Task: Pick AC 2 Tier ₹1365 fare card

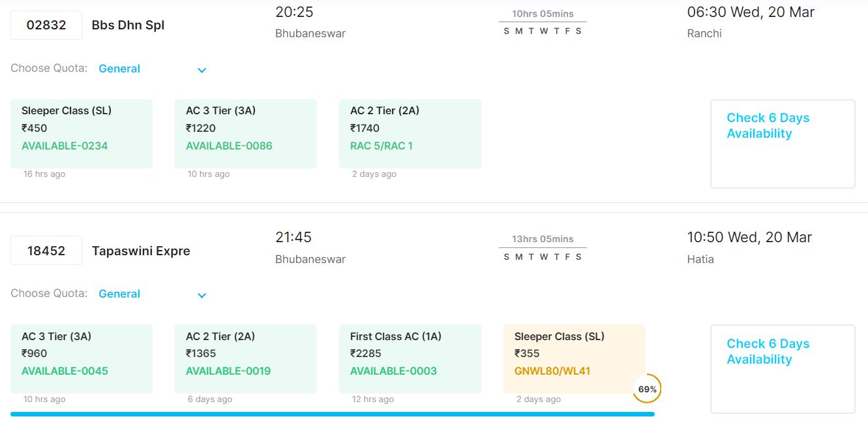Action: click(246, 358)
